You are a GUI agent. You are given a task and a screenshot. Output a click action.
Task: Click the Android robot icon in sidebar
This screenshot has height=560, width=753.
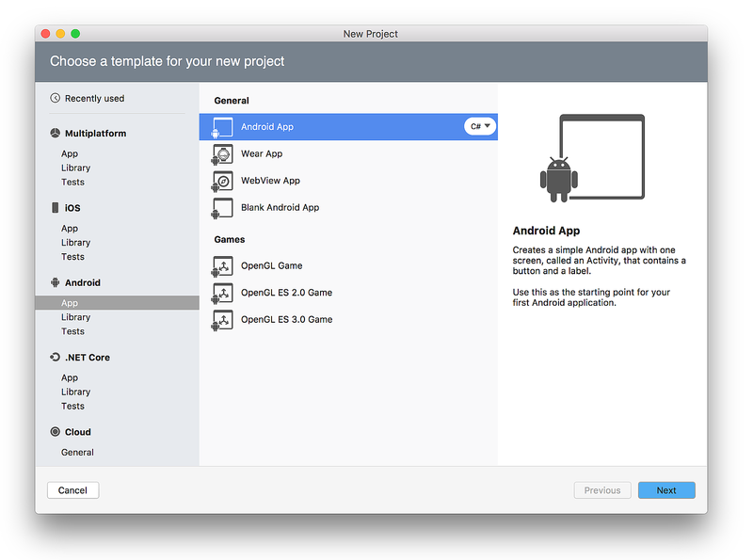coord(55,281)
